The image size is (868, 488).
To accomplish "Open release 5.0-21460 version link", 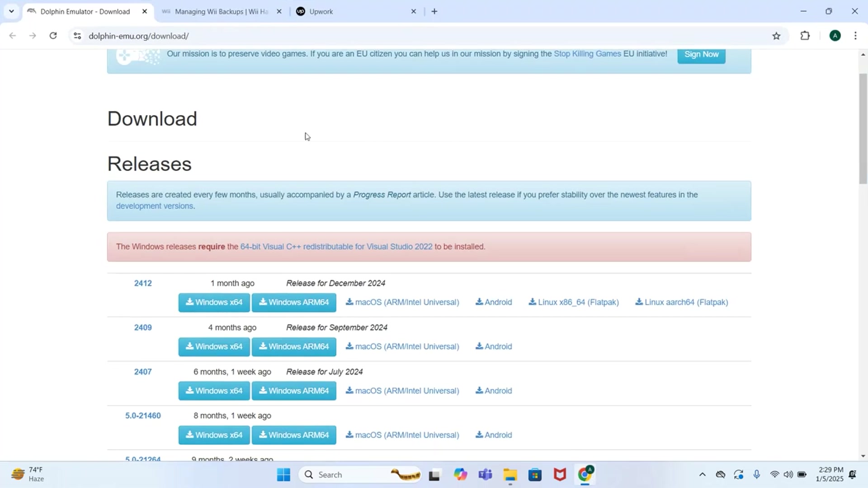I will pos(143,416).
